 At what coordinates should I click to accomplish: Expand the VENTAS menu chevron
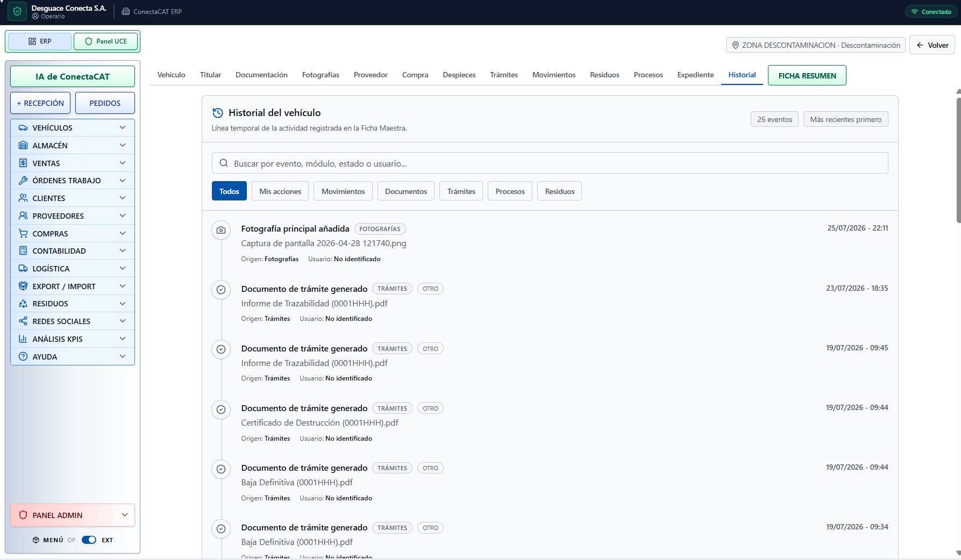[x=123, y=163]
